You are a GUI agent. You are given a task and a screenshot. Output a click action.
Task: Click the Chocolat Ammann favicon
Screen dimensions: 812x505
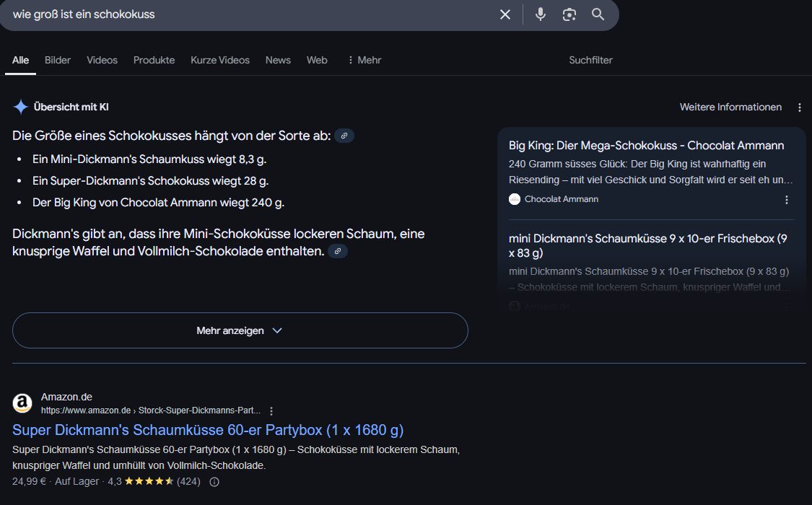[x=514, y=199]
